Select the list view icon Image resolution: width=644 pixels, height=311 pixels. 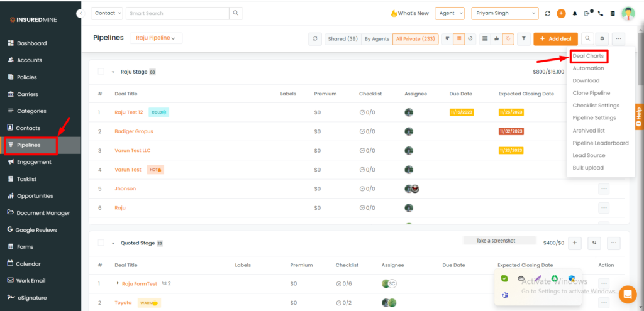458,38
